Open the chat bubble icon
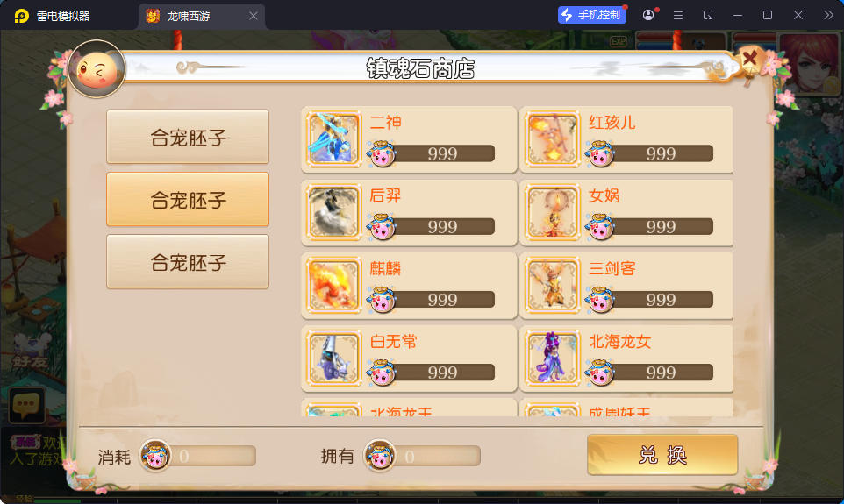This screenshot has height=504, width=844. pos(26,406)
